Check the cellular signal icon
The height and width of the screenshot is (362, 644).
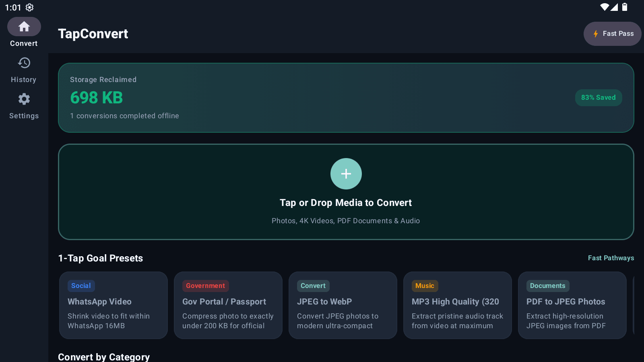[x=614, y=7]
